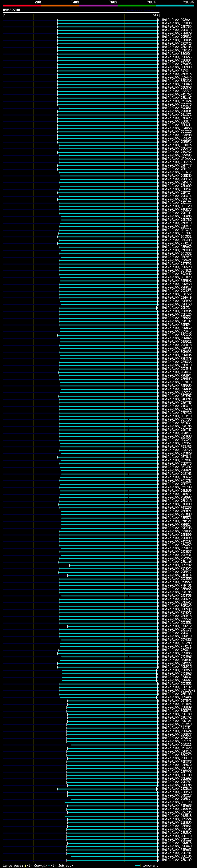Viewport: 197px width, 868px height.
Task: Select hit label UniRef100_A1YS44
Action: 176,71
